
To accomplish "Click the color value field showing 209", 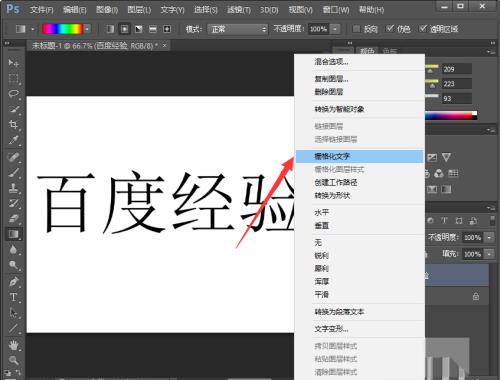I will (457, 69).
